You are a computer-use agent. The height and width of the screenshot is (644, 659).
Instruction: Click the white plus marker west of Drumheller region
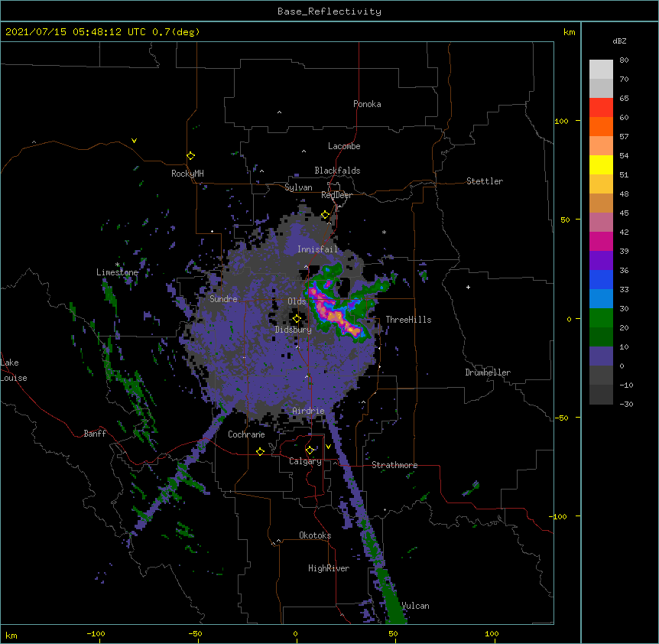(468, 287)
